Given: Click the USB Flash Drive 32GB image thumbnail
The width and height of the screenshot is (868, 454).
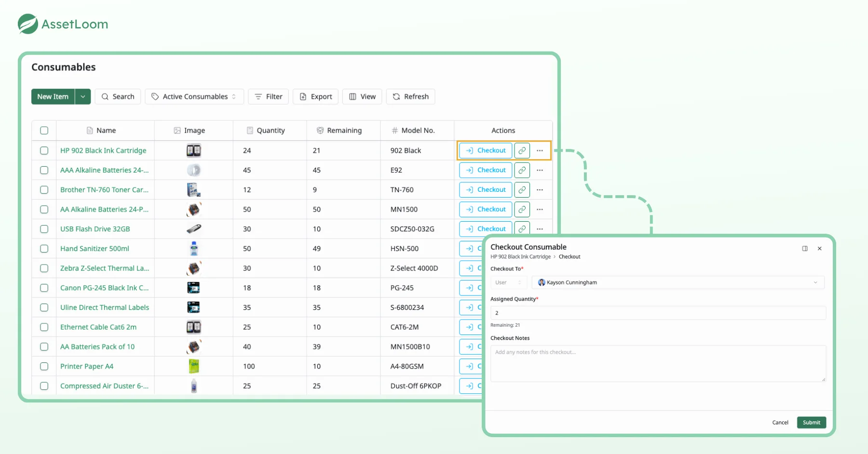Looking at the screenshot, I should pos(193,229).
